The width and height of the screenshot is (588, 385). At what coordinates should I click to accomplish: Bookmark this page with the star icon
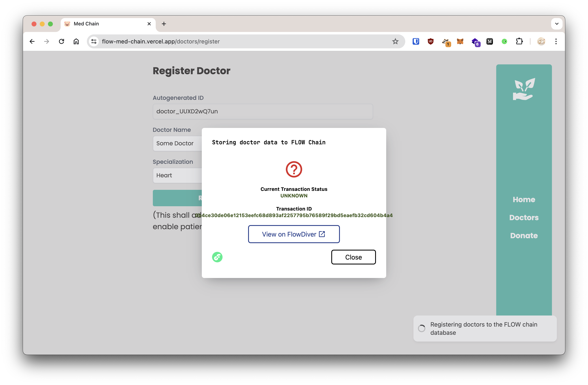[395, 42]
